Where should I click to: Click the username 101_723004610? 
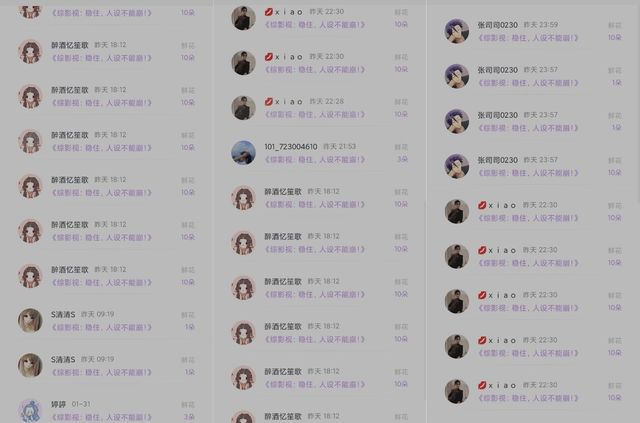coord(291,147)
